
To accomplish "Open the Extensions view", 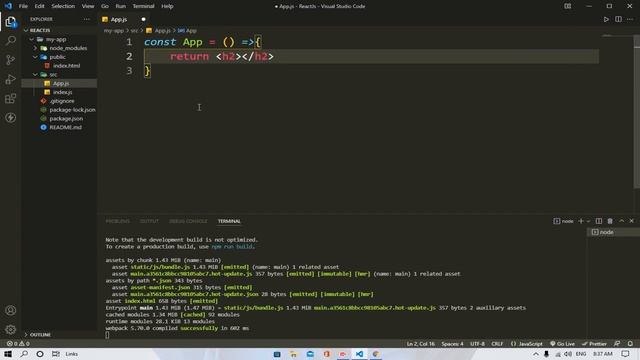I will point(11,98).
